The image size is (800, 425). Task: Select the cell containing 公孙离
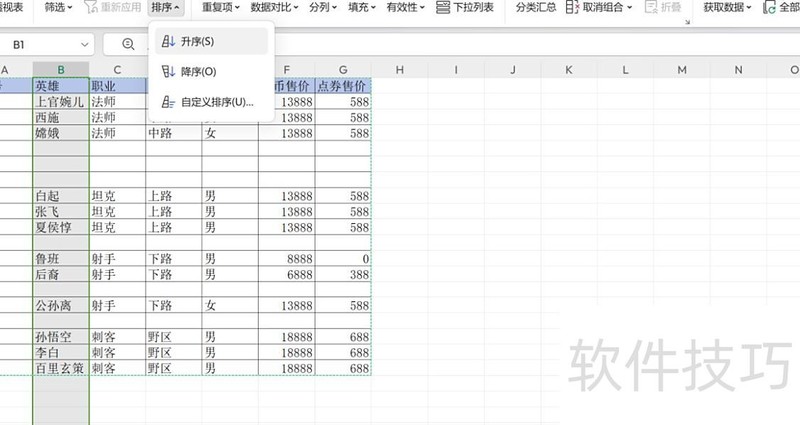61,306
